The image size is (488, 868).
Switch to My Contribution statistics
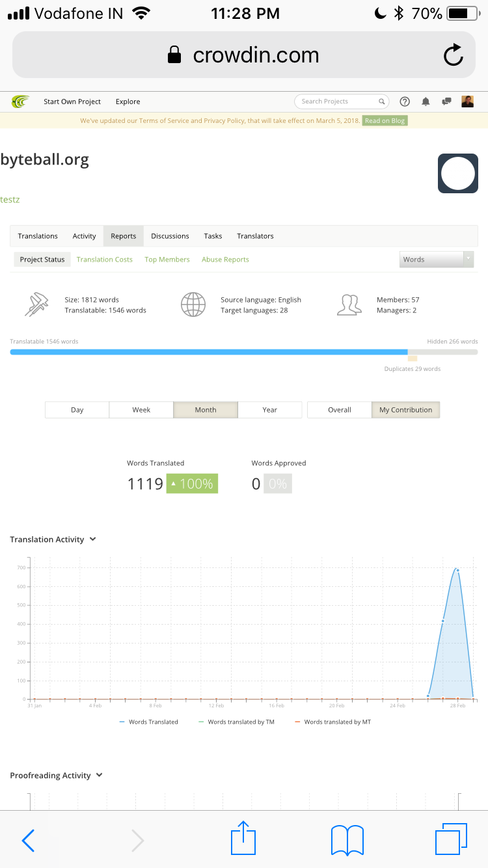coord(406,410)
